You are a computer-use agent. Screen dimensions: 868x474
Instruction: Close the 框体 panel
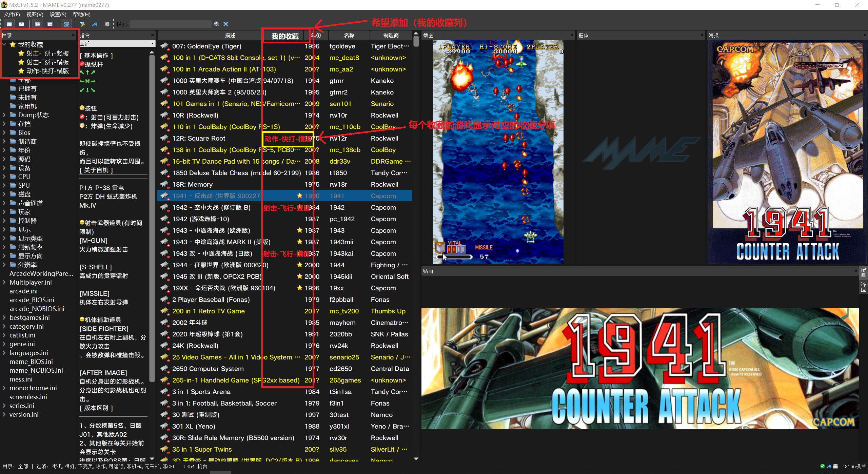click(702, 35)
